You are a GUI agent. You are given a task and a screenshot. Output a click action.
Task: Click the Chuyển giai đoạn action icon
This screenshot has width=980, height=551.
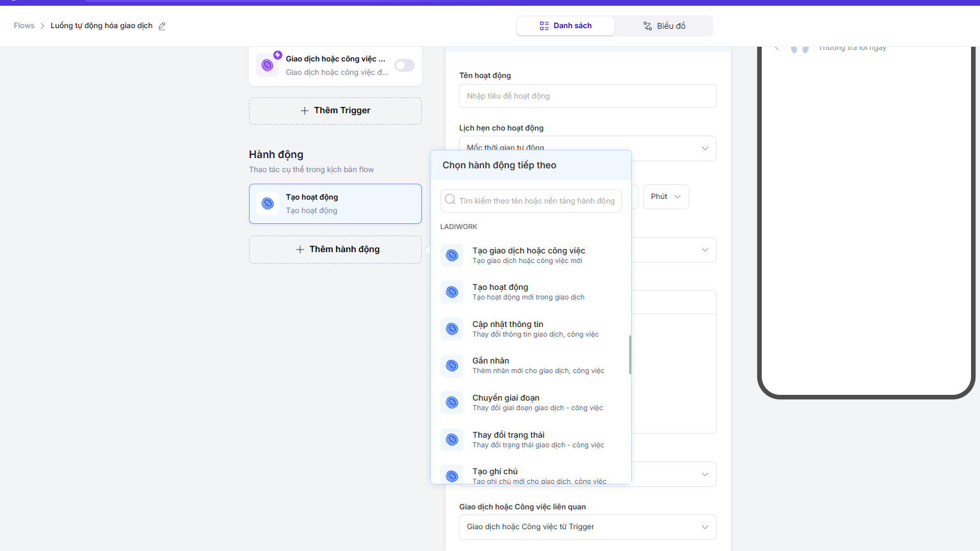click(x=452, y=403)
